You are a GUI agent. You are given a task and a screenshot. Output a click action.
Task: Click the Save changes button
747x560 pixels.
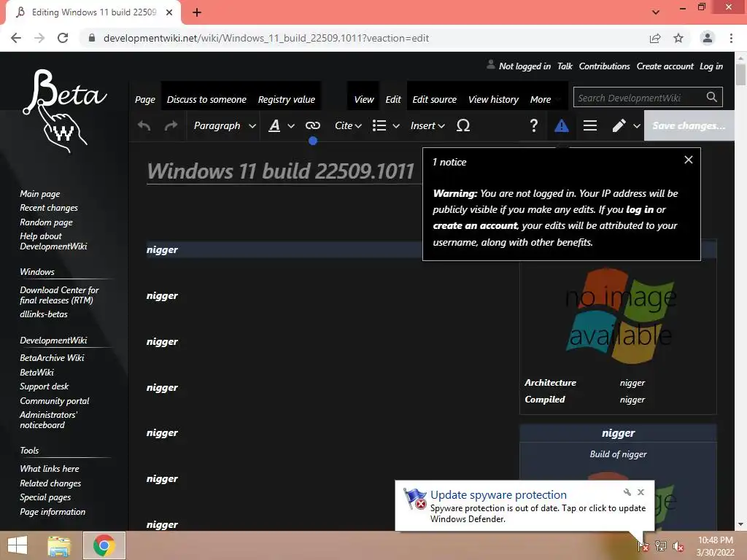[689, 125]
